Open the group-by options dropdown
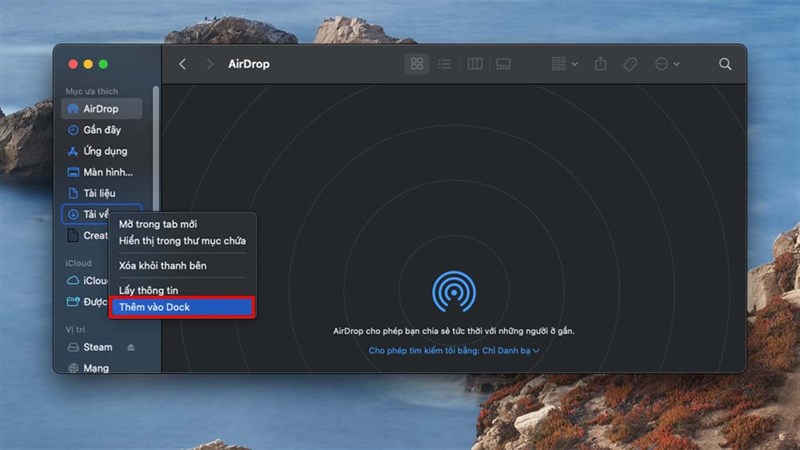The width and height of the screenshot is (800, 450). [564, 64]
